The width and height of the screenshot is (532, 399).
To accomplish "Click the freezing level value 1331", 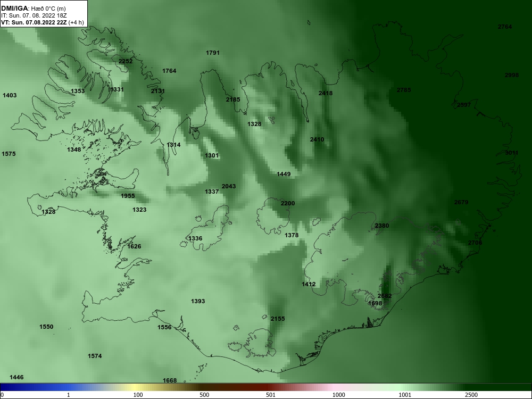I will pos(117,89).
